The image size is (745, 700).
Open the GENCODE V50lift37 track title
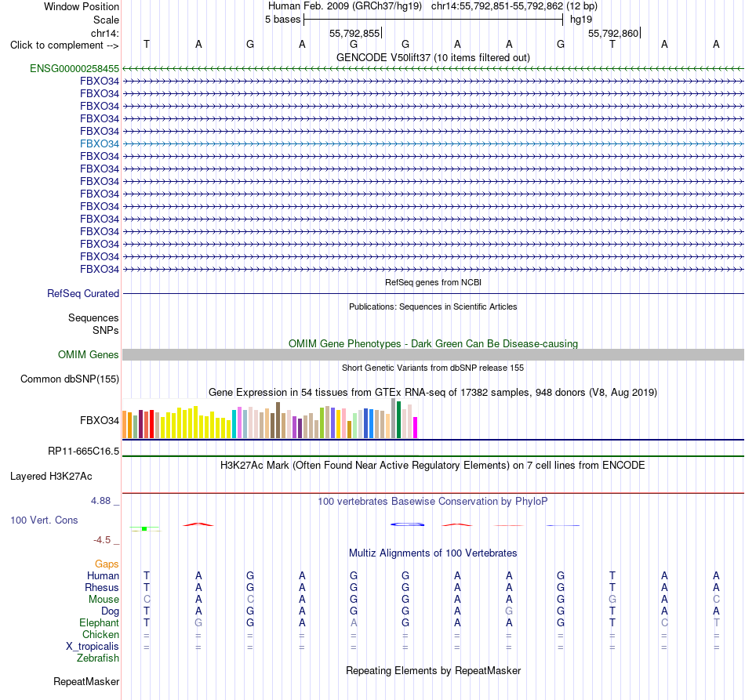pos(433,57)
